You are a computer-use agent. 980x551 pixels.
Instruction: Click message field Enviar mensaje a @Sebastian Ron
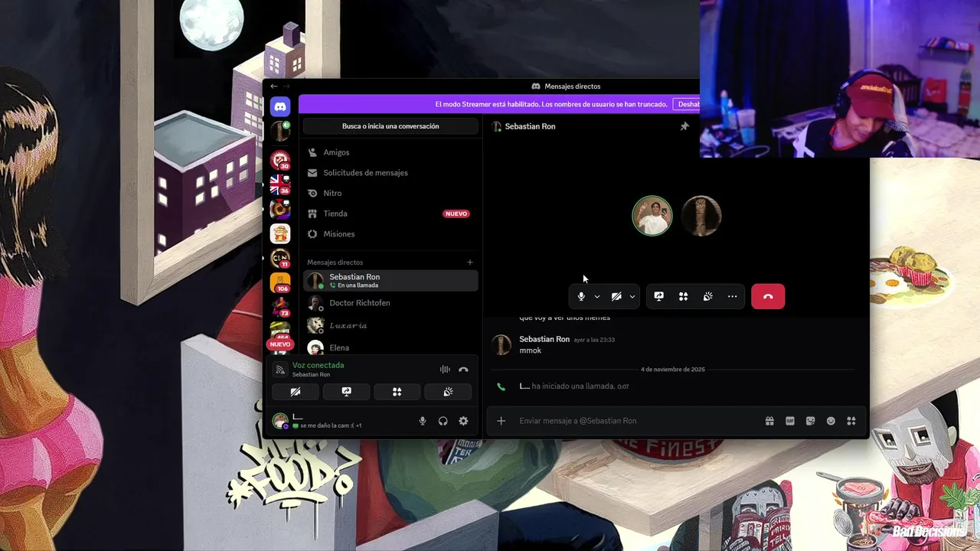point(639,421)
